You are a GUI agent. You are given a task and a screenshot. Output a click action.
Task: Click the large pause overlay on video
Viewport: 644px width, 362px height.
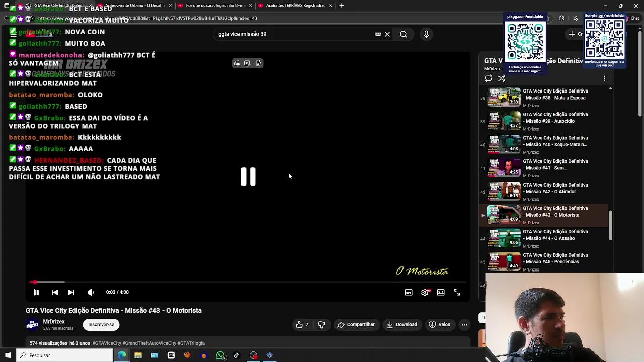pos(248,177)
